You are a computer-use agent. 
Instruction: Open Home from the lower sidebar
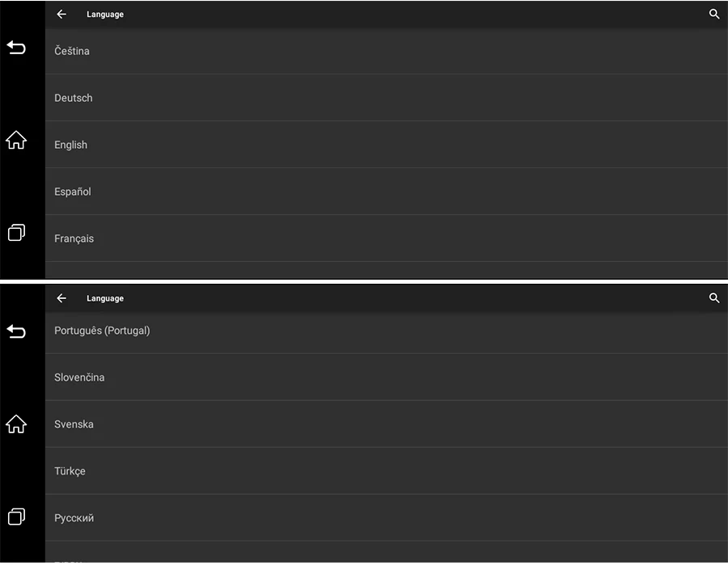pyautogui.click(x=16, y=424)
